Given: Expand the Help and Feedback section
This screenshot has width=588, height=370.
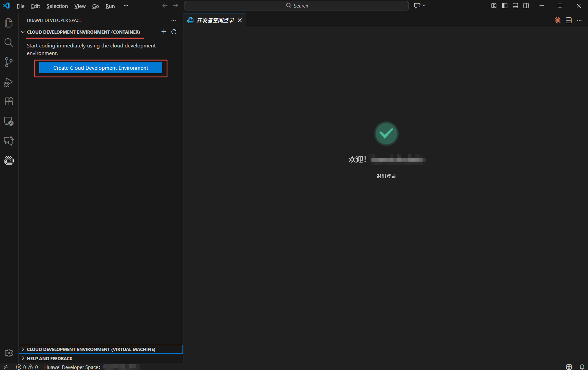Looking at the screenshot, I should (50, 359).
